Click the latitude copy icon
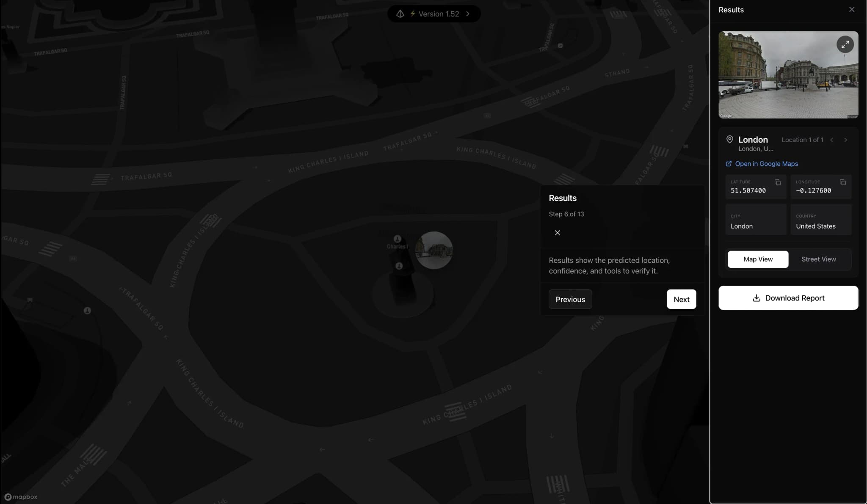Image resolution: width=867 pixels, height=504 pixels. (x=778, y=182)
